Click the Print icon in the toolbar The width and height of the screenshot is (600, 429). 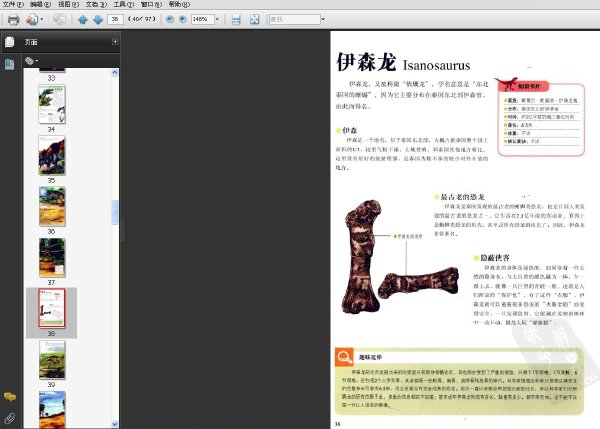coord(14,19)
